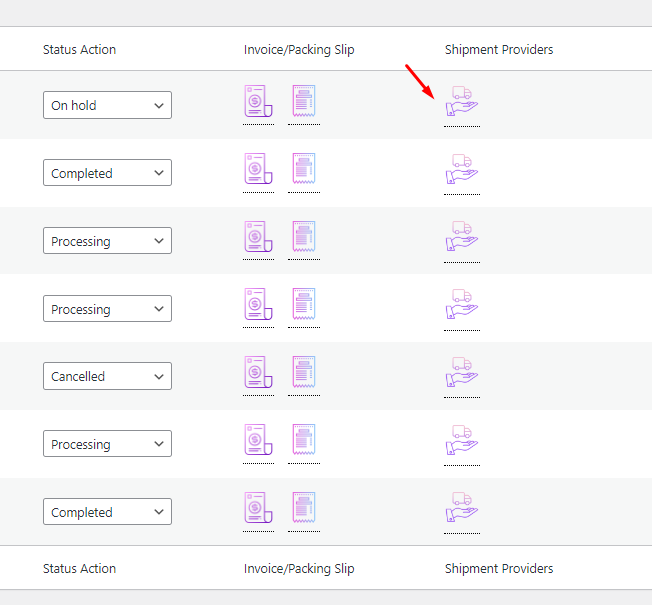Open the packing slip in the first Completed row
The height and width of the screenshot is (605, 652).
tap(304, 169)
